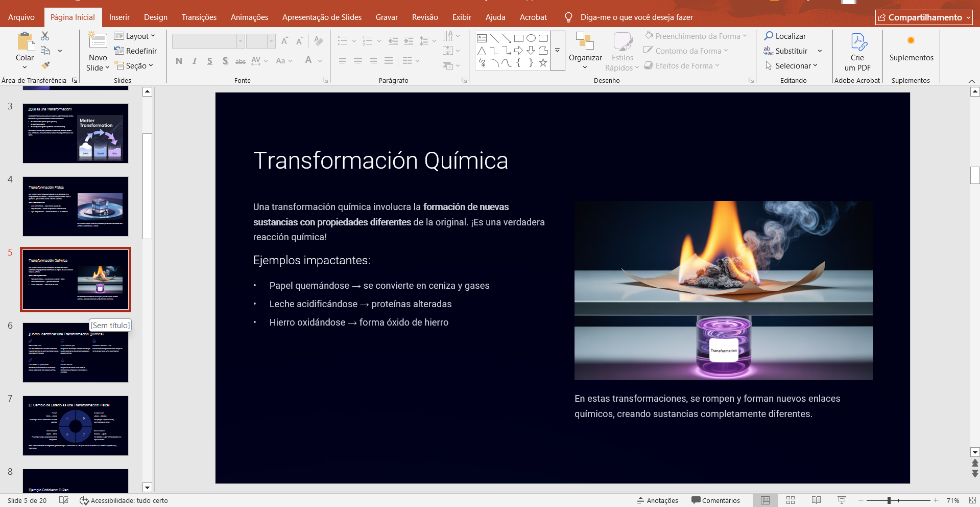
Task: Click the decrease font size icon
Action: click(x=299, y=41)
